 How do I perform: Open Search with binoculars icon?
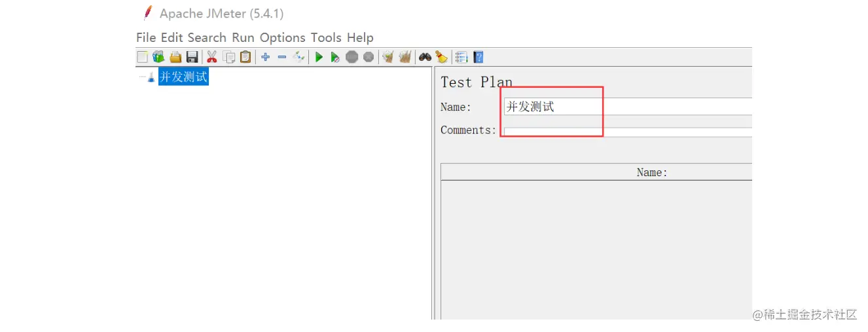tap(425, 57)
